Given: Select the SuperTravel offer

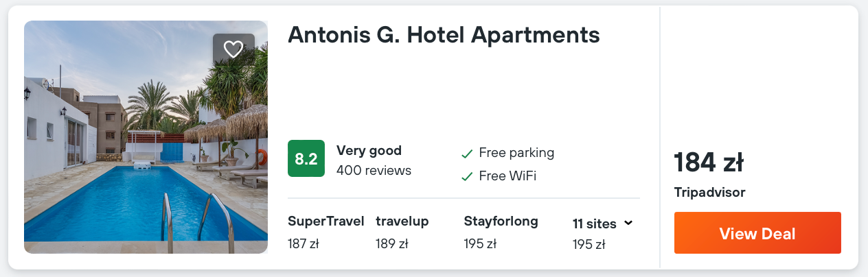Looking at the screenshot, I should pyautogui.click(x=326, y=232).
